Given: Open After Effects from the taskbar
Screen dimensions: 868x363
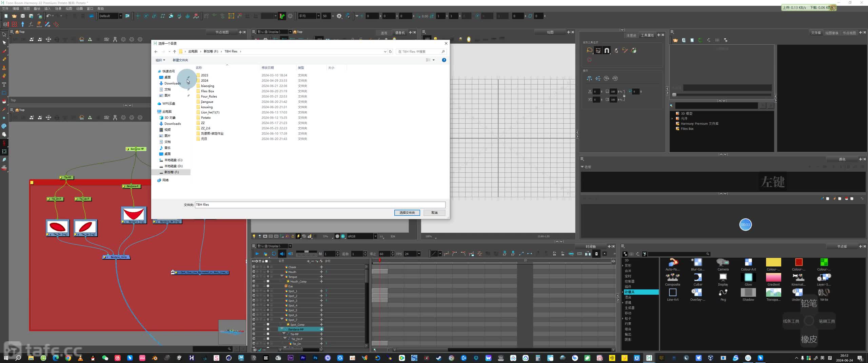Looking at the screenshot, I should [291, 358].
